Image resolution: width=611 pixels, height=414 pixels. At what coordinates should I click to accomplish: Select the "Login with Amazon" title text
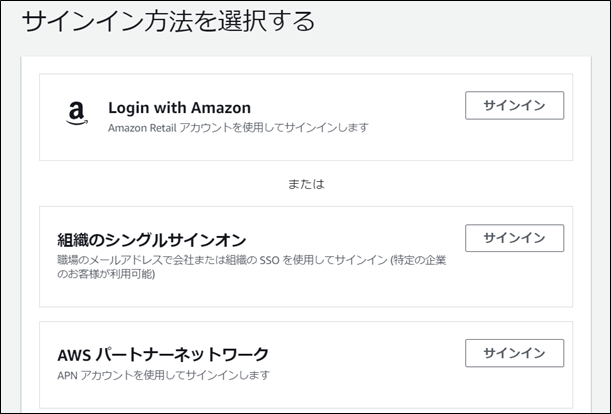pos(179,107)
